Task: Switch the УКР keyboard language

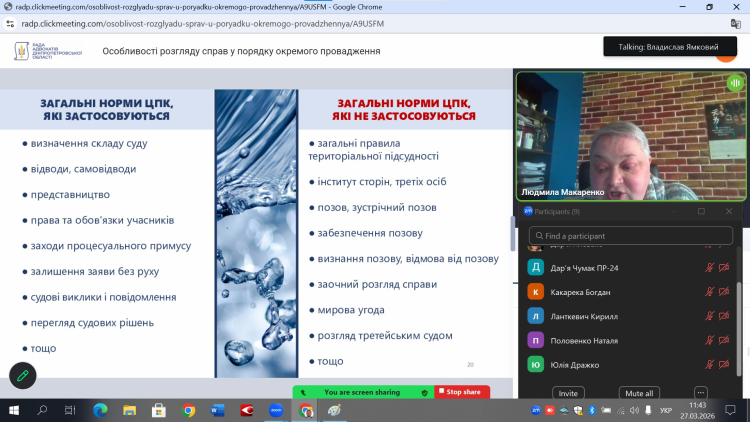Action: (666, 410)
